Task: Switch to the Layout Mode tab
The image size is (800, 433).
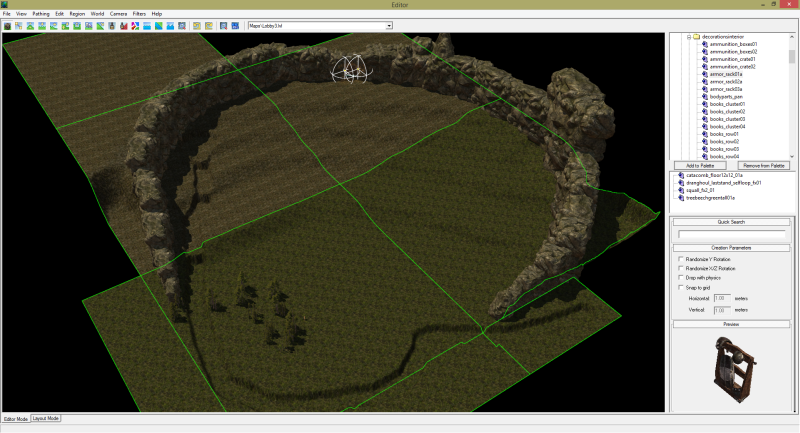Action: pyautogui.click(x=46, y=419)
